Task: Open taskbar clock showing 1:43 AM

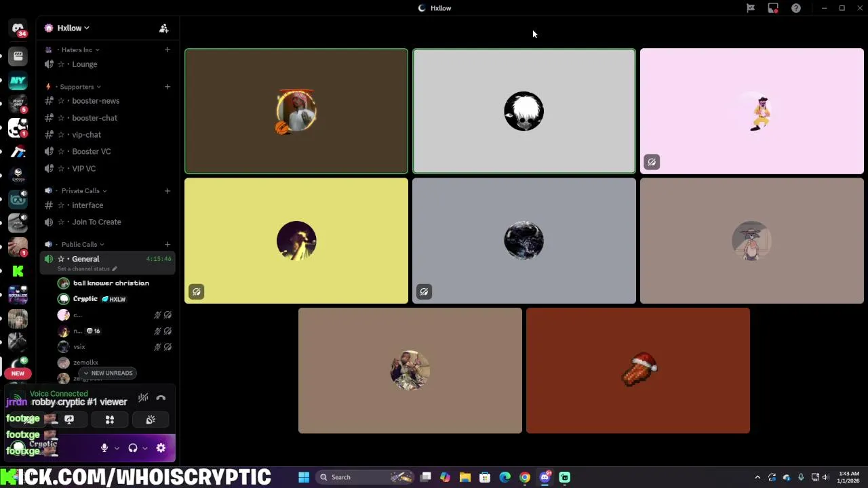Action: coord(848,477)
